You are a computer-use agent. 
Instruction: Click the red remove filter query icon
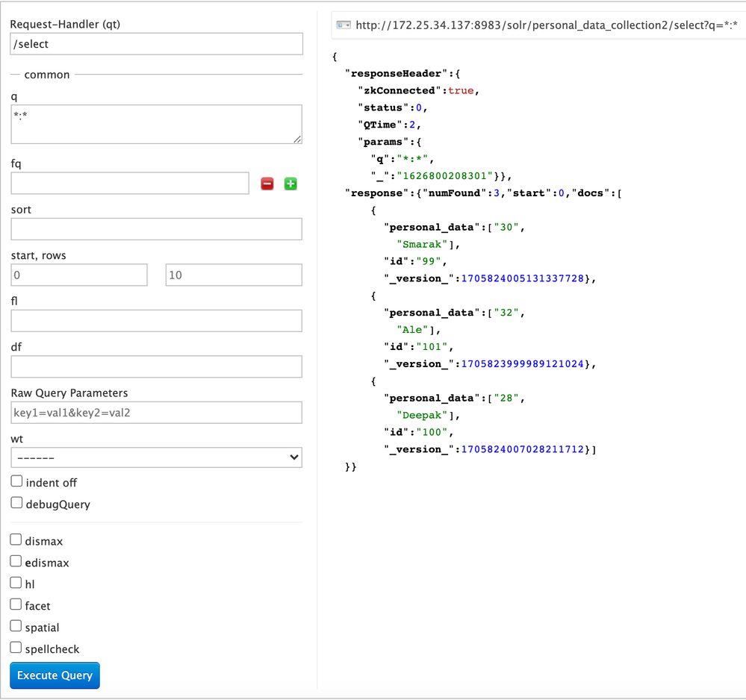click(267, 184)
